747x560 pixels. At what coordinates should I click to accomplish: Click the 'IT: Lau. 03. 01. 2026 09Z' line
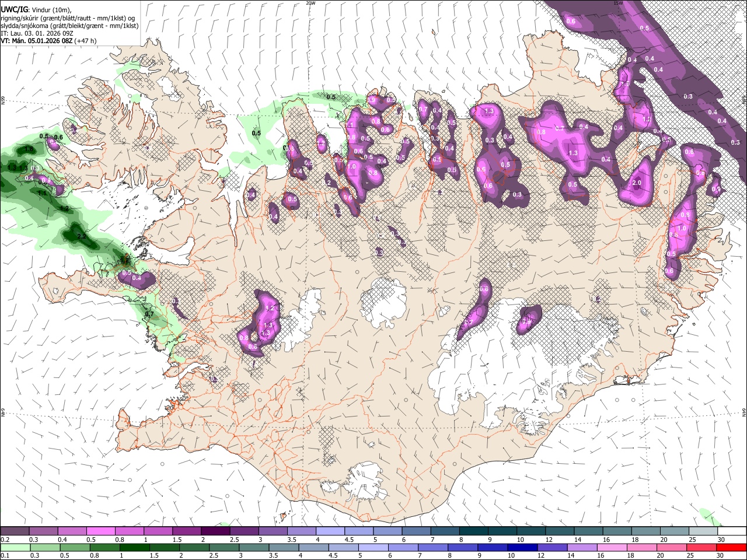click(37, 33)
